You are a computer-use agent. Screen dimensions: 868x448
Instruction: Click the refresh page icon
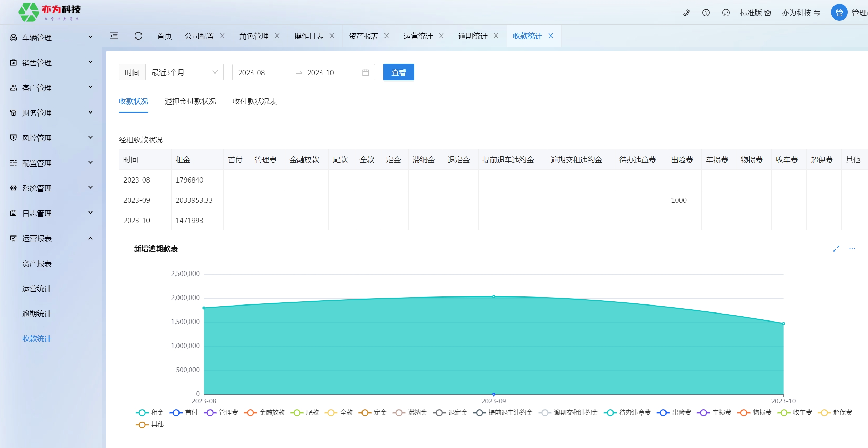pyautogui.click(x=138, y=36)
